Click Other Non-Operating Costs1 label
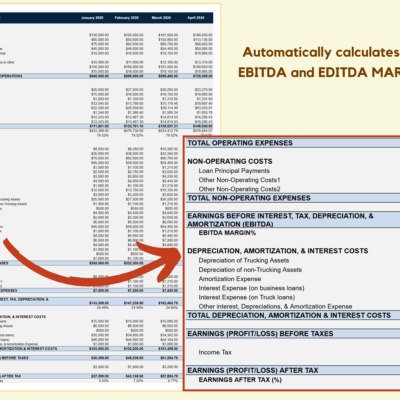This screenshot has height=400, width=400. [239, 180]
